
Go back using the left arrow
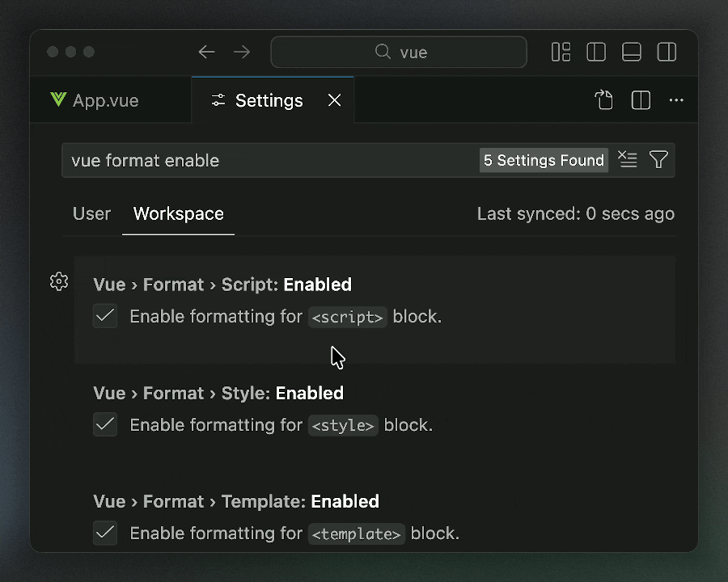click(206, 53)
